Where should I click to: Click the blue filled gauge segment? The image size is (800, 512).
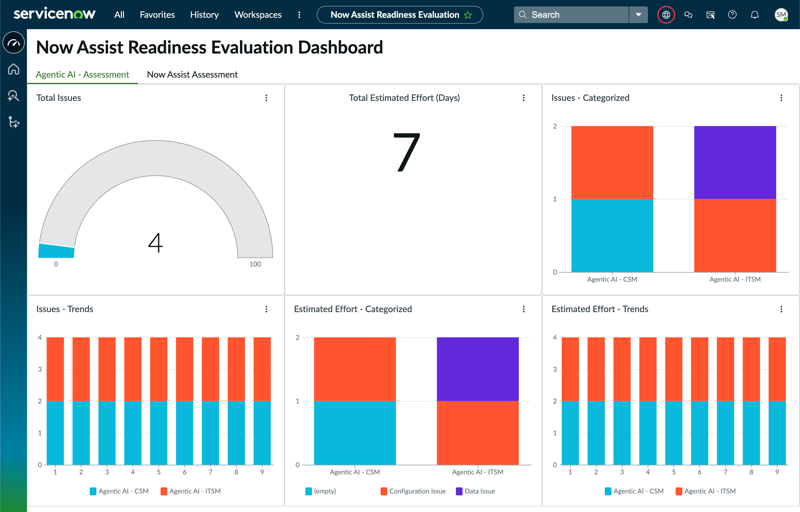[x=56, y=251]
